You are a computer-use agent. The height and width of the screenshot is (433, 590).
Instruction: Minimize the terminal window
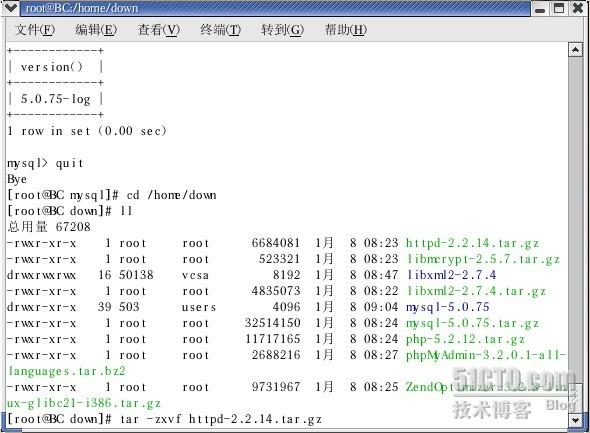(x=540, y=8)
